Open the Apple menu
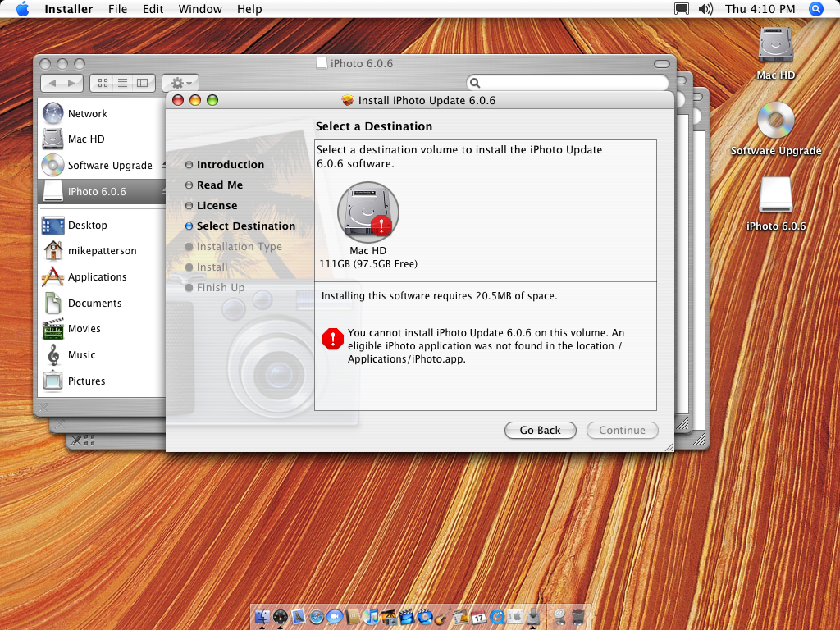 pos(22,9)
